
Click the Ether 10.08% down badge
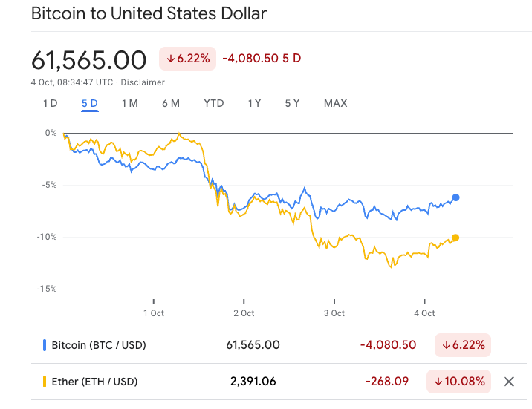pos(458,382)
